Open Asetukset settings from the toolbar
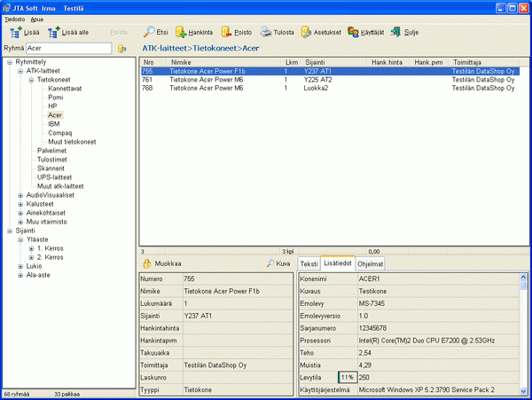Viewport: 532px width, 400px height. (x=307, y=32)
